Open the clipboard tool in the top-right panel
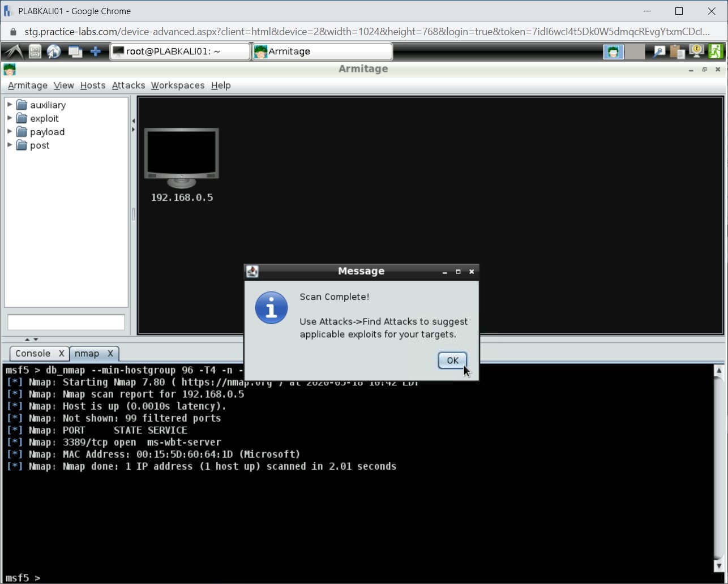 pyautogui.click(x=677, y=51)
